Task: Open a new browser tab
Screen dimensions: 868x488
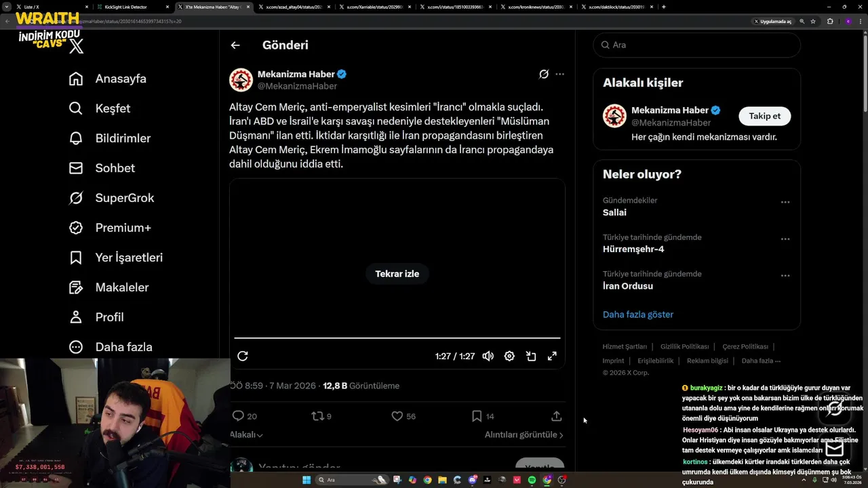Action: point(663,7)
